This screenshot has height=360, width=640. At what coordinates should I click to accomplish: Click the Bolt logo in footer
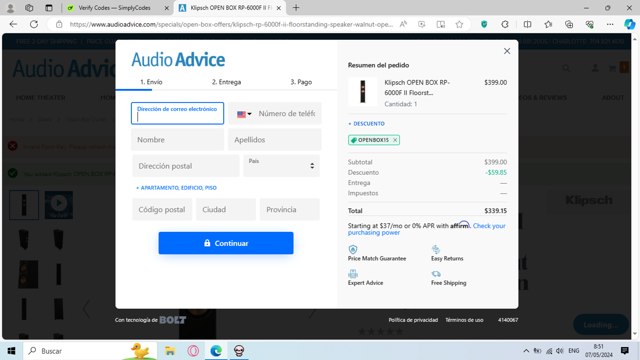173,320
